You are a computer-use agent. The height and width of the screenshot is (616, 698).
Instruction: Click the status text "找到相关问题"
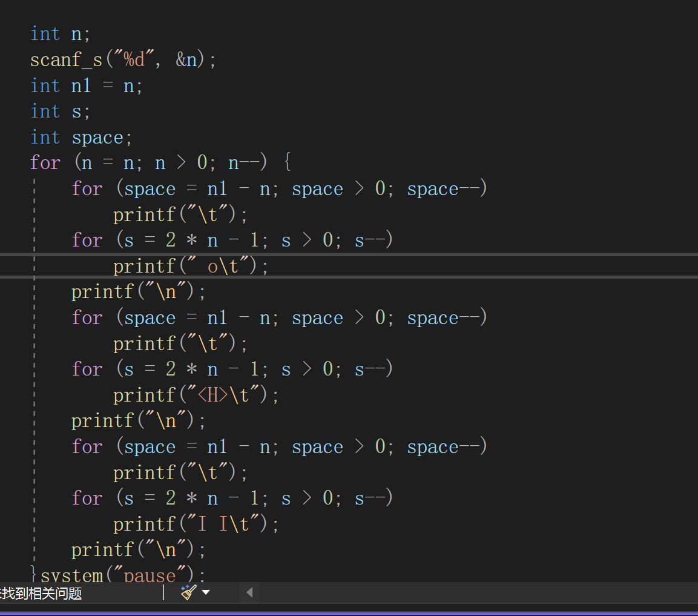coord(41,593)
